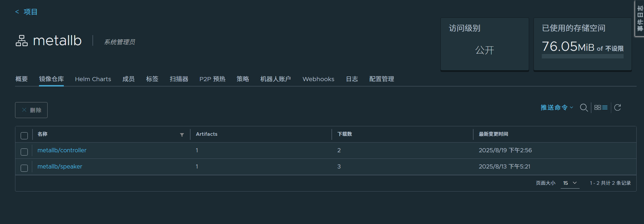The image size is (644, 224).
Task: Switch to list view icon
Action: click(605, 107)
